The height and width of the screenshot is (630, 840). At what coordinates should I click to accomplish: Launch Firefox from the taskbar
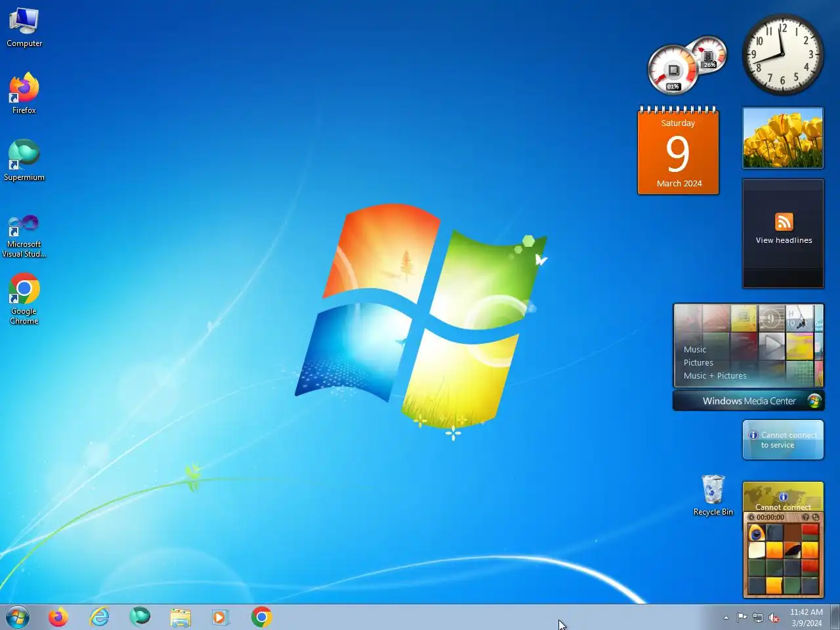click(58, 618)
